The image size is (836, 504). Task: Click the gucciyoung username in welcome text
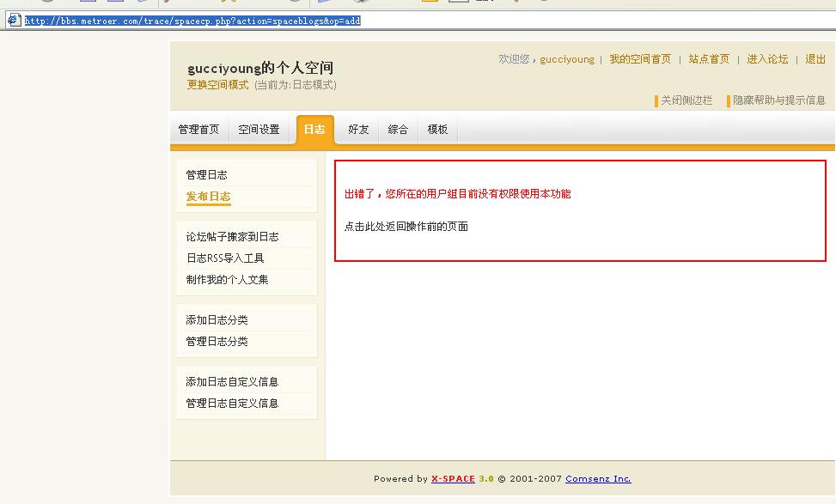coord(567,59)
